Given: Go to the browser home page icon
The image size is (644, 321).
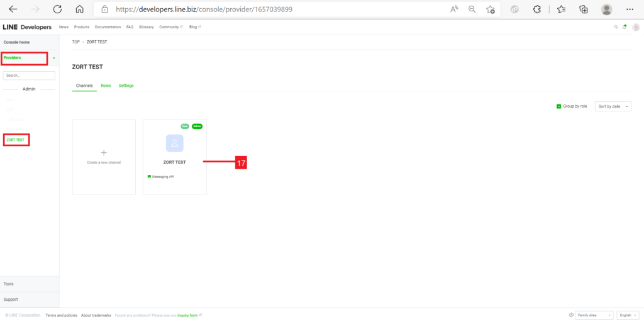Looking at the screenshot, I should click(79, 9).
